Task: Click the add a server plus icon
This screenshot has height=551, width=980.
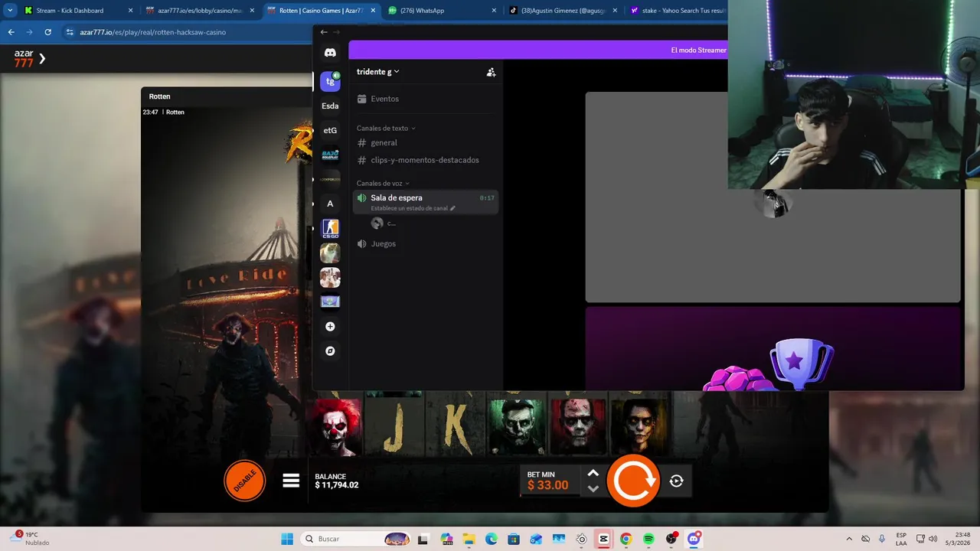Action: tap(330, 327)
